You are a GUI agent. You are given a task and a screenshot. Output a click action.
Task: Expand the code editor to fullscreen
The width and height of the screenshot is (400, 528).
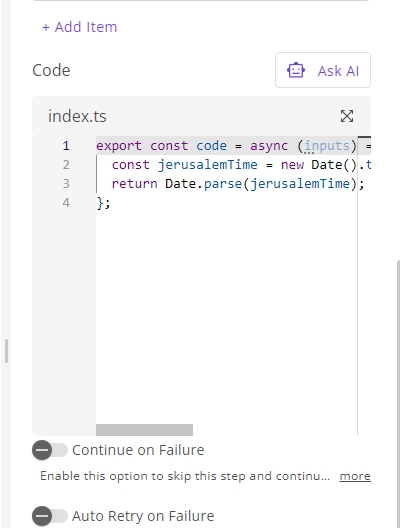[x=347, y=116]
